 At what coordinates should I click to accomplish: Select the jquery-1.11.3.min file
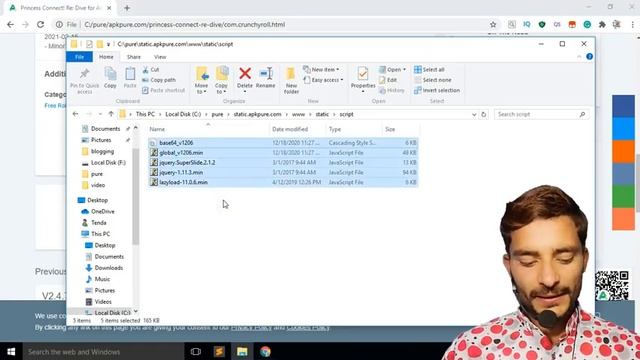tap(283, 172)
